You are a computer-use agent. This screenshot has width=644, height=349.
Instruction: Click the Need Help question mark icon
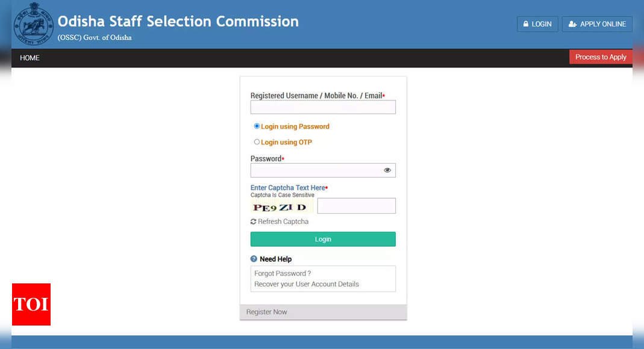[254, 259]
